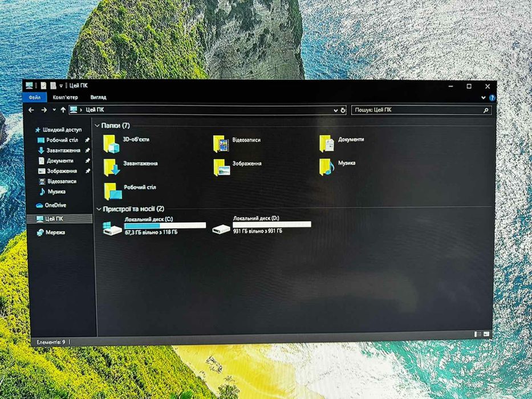Viewport: 532px width, 399px height.
Task: Collapse the Пристрої та носії (2) chevron
Action: pyautogui.click(x=99, y=209)
